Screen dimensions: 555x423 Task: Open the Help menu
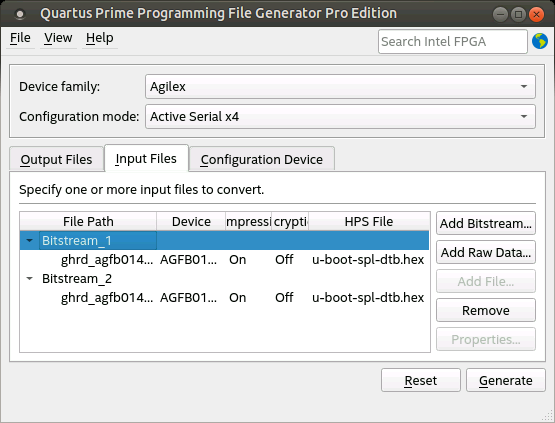coord(99,38)
